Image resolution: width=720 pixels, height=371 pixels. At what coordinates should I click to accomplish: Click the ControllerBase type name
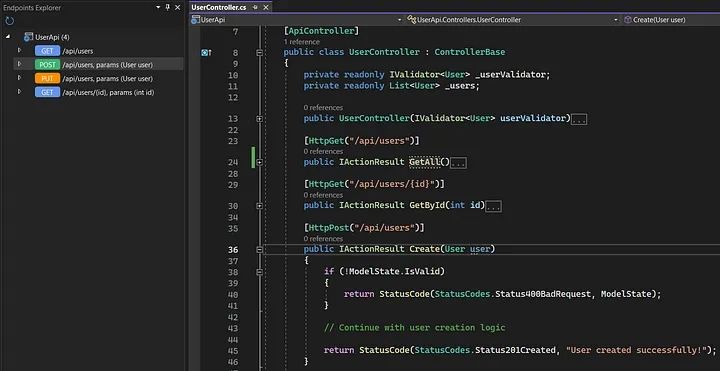(470, 52)
